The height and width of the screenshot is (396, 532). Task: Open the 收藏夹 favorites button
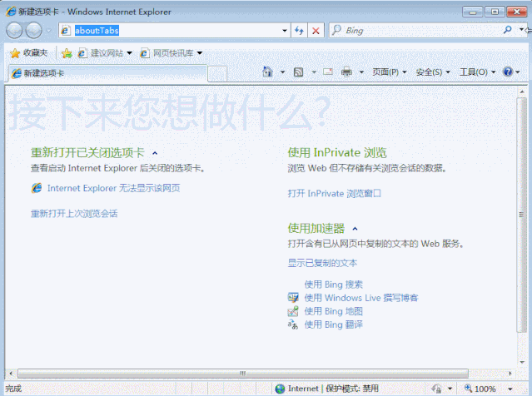29,53
